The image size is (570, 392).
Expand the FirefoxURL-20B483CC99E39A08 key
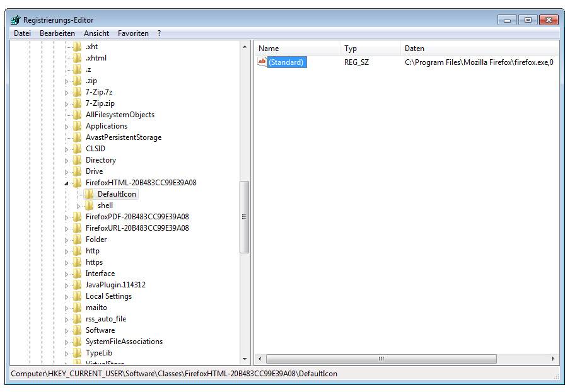click(67, 229)
